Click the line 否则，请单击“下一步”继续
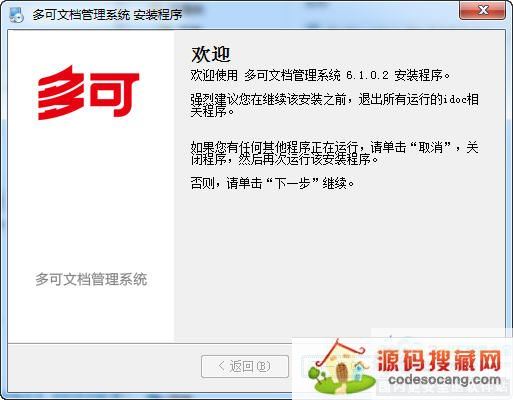This screenshot has height=400, width=513. [272, 183]
